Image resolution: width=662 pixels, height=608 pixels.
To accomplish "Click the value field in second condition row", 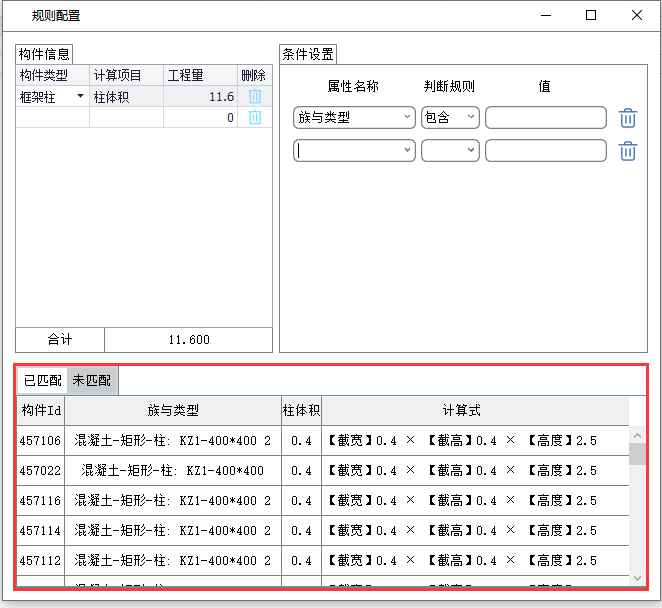I will 545,150.
